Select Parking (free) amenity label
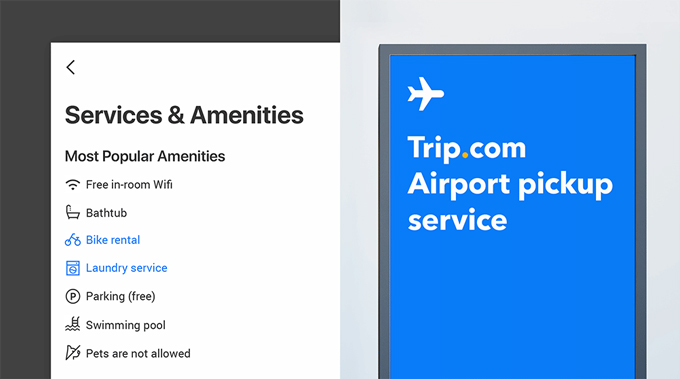The height and width of the screenshot is (379, 680). click(x=121, y=297)
